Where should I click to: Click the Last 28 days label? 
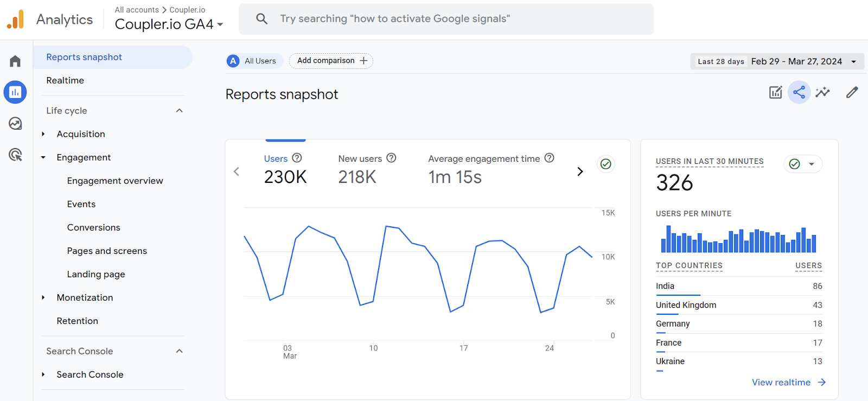(721, 61)
